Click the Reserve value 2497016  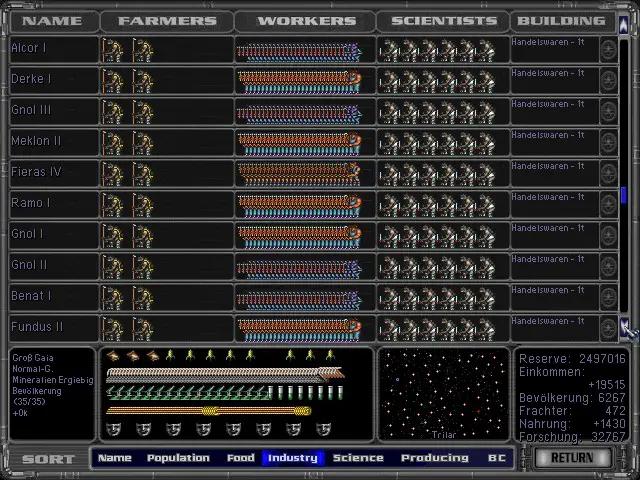coord(602,359)
